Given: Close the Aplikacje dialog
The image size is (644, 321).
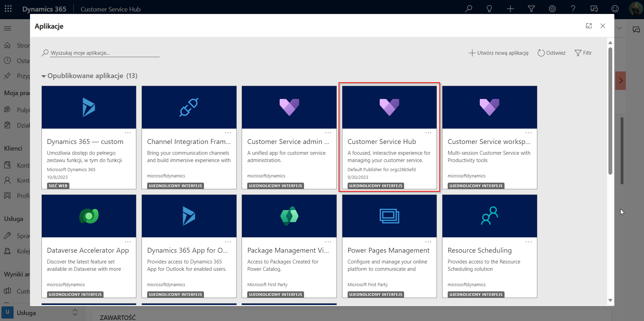Looking at the screenshot, I should 603,26.
